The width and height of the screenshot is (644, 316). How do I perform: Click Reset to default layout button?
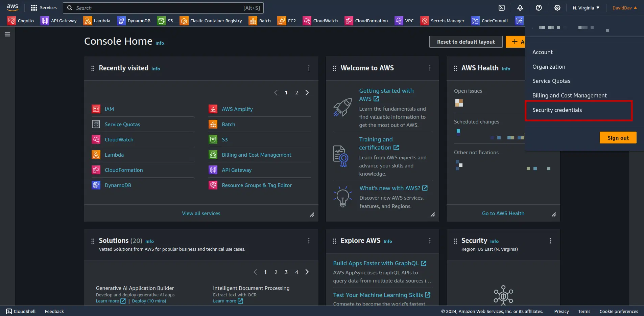coord(466,42)
